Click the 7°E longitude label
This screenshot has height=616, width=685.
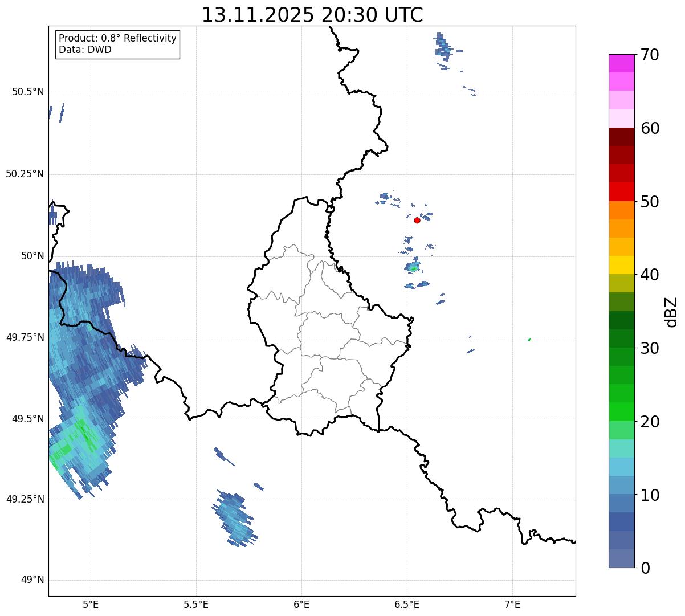(512, 605)
